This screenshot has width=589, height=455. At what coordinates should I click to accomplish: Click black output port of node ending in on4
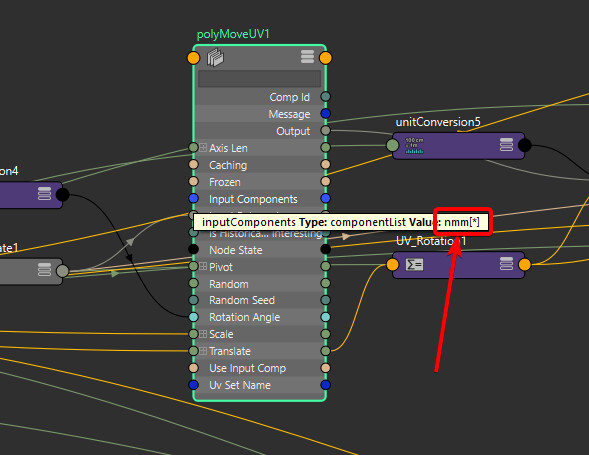[x=62, y=195]
